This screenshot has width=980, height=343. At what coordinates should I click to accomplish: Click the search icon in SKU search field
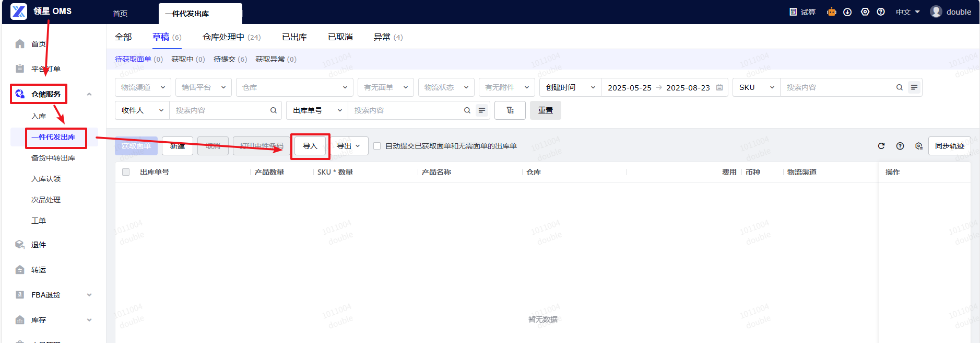pyautogui.click(x=900, y=87)
